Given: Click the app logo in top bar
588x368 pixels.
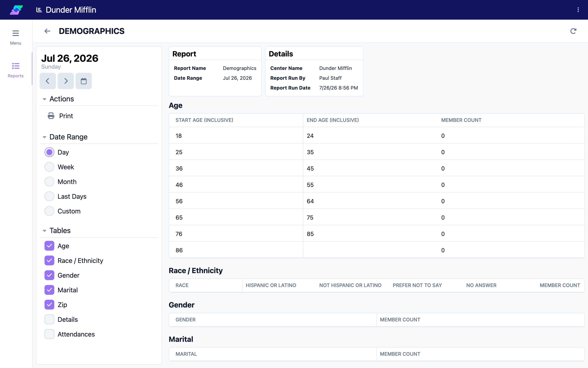Looking at the screenshot, I should pyautogui.click(x=16, y=10).
